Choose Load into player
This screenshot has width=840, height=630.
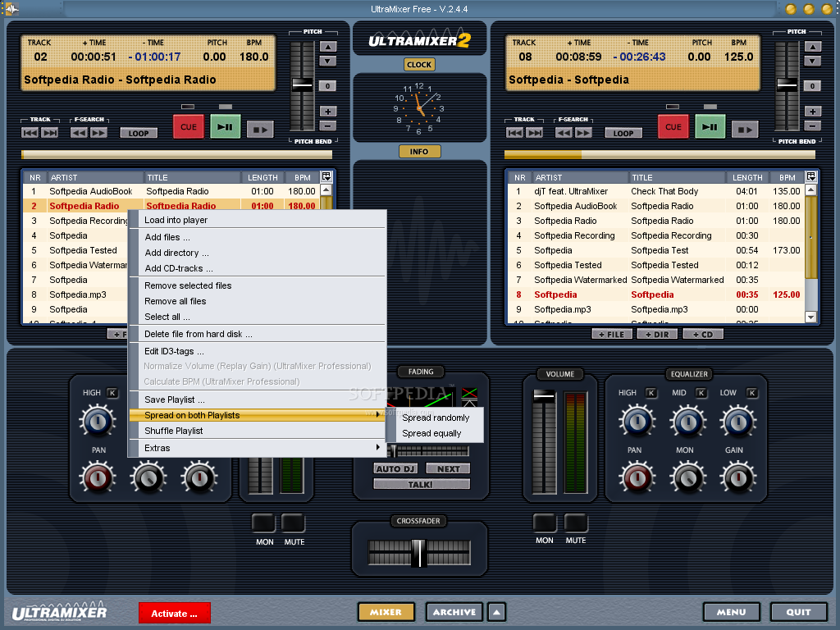(x=257, y=220)
